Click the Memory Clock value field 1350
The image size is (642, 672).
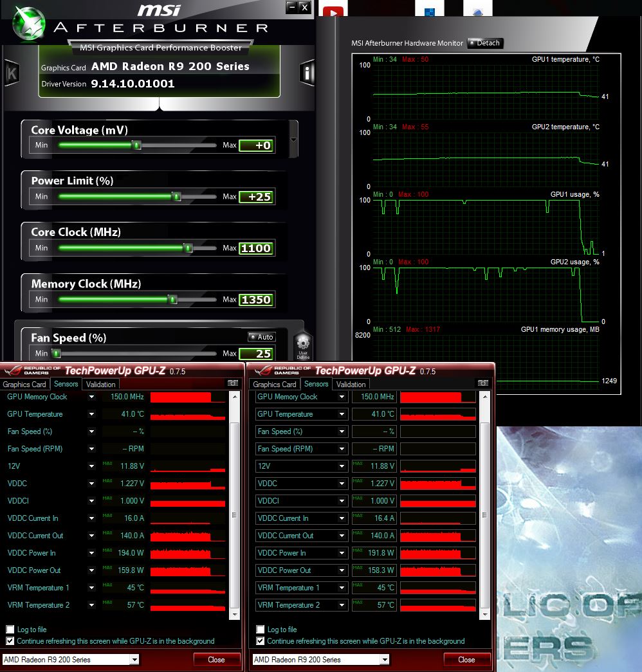click(257, 300)
